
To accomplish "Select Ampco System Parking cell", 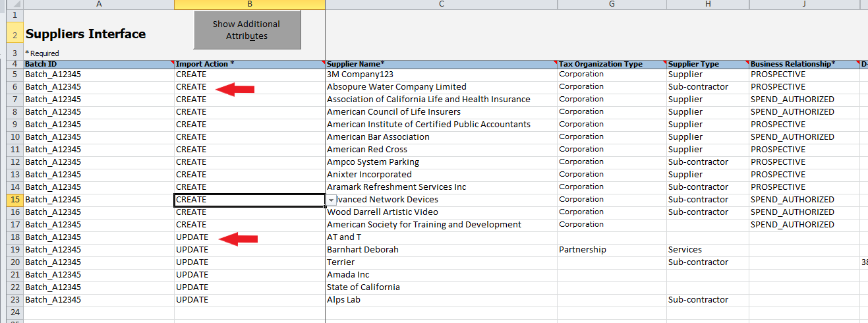I will (x=442, y=162).
